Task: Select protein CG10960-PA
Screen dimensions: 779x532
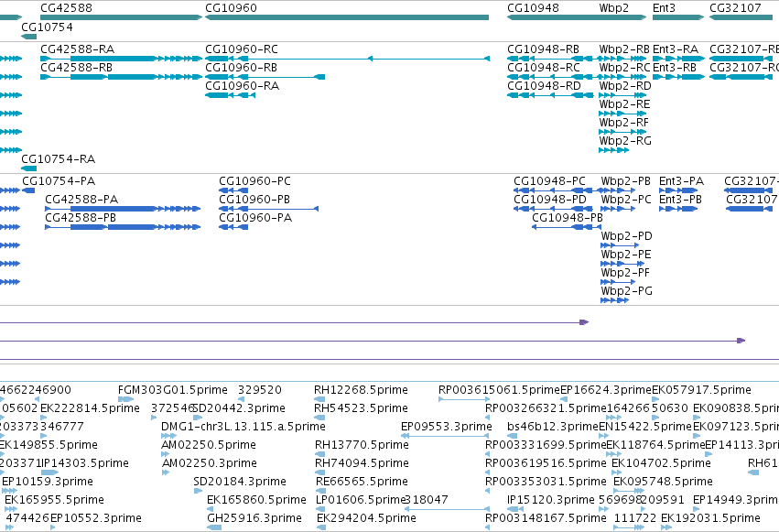Action: coord(233,227)
